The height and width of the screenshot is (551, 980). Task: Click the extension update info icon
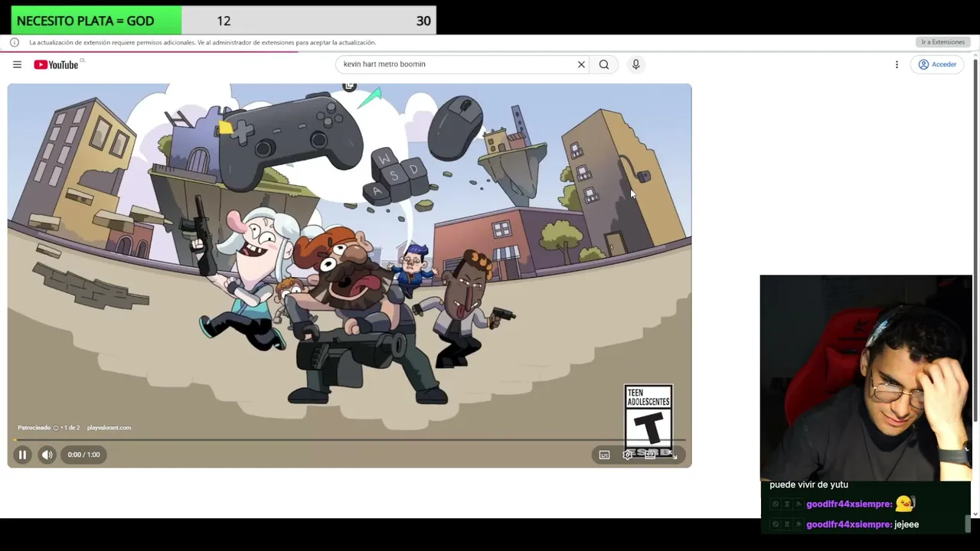click(x=15, y=42)
